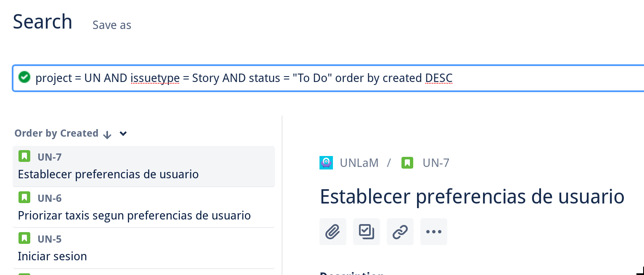Viewport: 644px width, 275px height.
Task: Open the UNLaM project breadcrumb link
Action: click(x=359, y=163)
